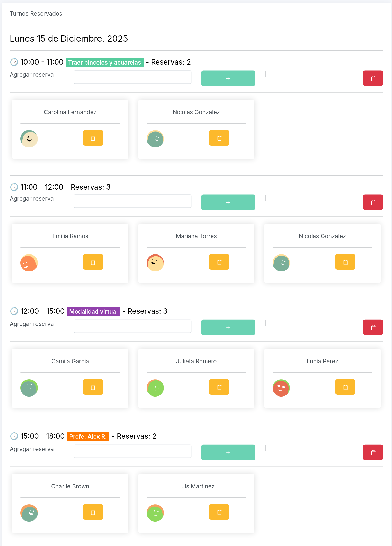Click Camila García's avatar image
The width and height of the screenshot is (392, 546).
click(29, 388)
